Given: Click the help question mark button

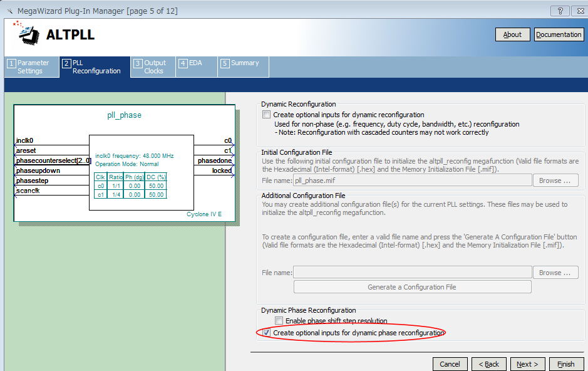Looking at the screenshot, I should tap(560, 11).
